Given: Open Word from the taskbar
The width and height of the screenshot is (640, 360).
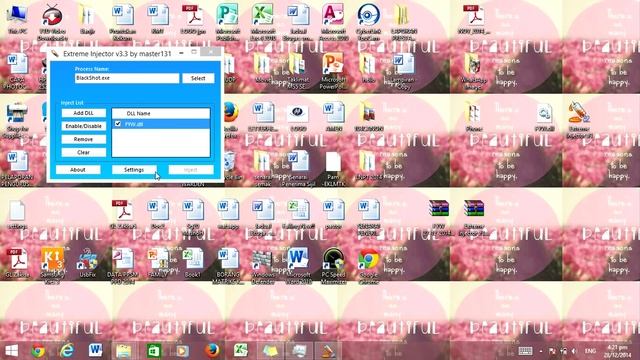Looking at the screenshot, I should tap(96, 351).
